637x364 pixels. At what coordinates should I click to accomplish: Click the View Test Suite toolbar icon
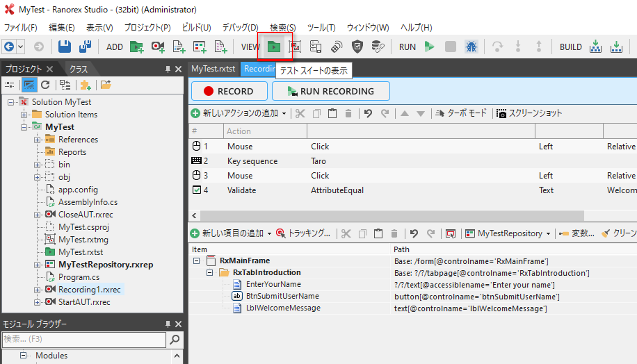click(x=274, y=47)
